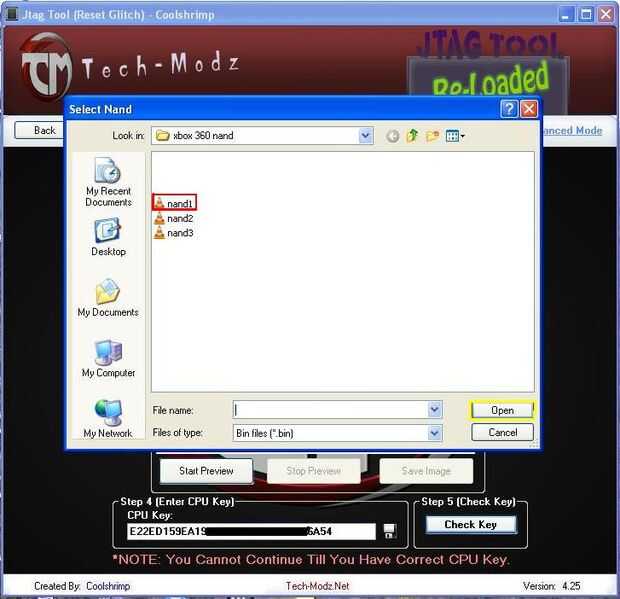Image resolution: width=620 pixels, height=599 pixels.
Task: Click the Save Image button
Action: [x=426, y=471]
